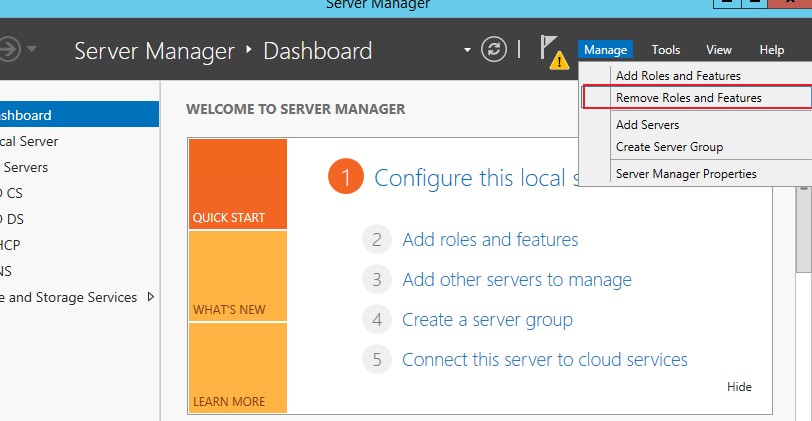Click Connect this server to cloud services
The width and height of the screenshot is (812, 421).
545,359
